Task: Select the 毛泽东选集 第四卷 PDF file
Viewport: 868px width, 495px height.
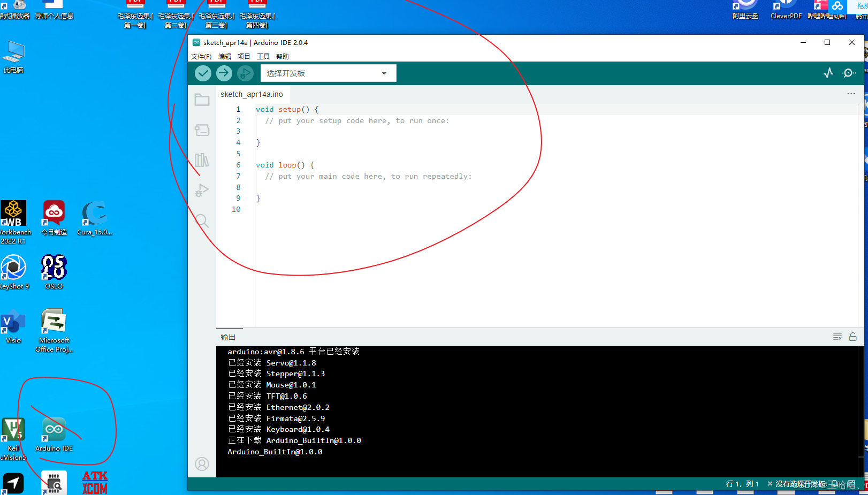Action: [x=257, y=14]
